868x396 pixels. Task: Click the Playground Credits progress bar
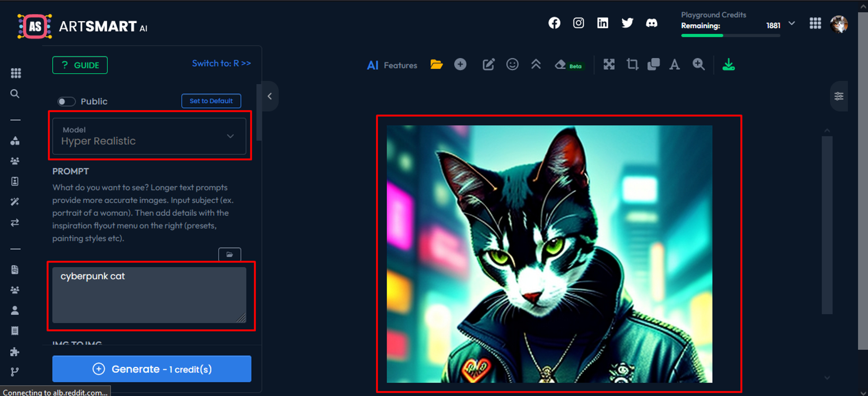pyautogui.click(x=731, y=36)
